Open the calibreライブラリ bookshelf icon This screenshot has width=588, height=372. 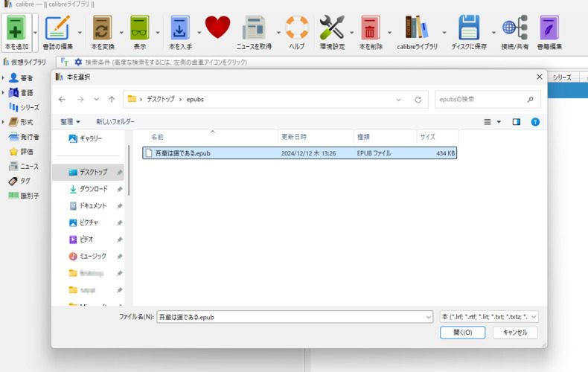pos(417,27)
